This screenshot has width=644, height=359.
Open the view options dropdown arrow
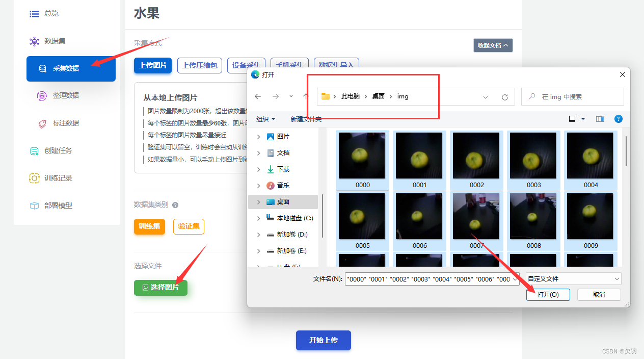583,119
